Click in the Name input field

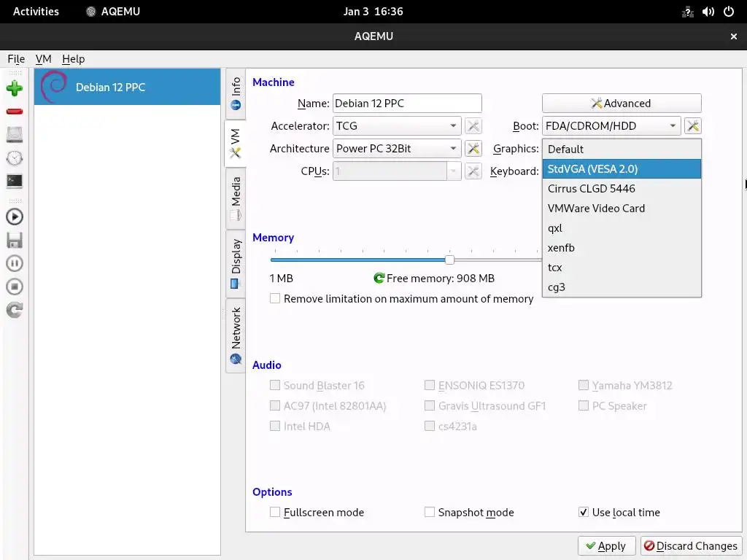pyautogui.click(x=407, y=104)
